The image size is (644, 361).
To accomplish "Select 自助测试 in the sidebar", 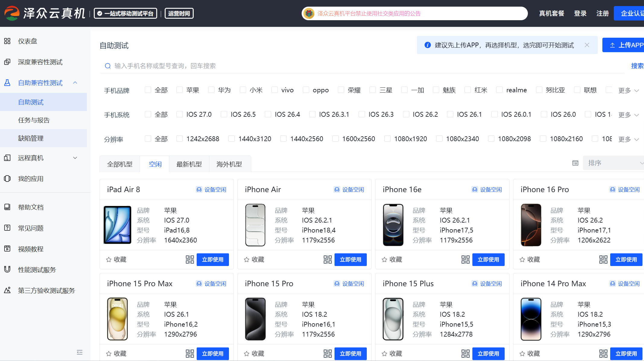I will pyautogui.click(x=43, y=102).
